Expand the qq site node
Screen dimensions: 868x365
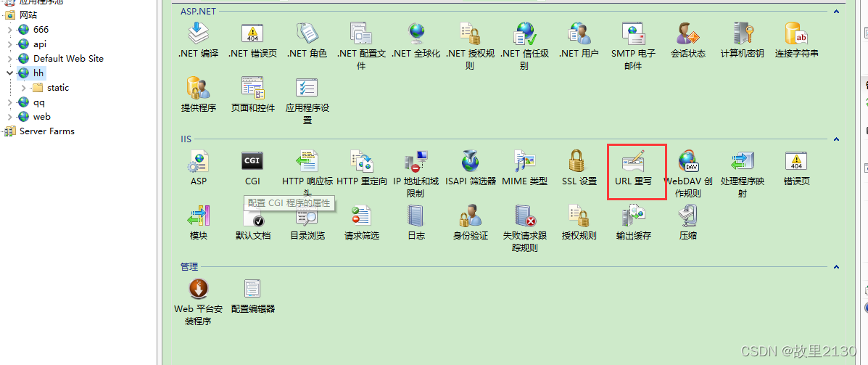tap(10, 102)
